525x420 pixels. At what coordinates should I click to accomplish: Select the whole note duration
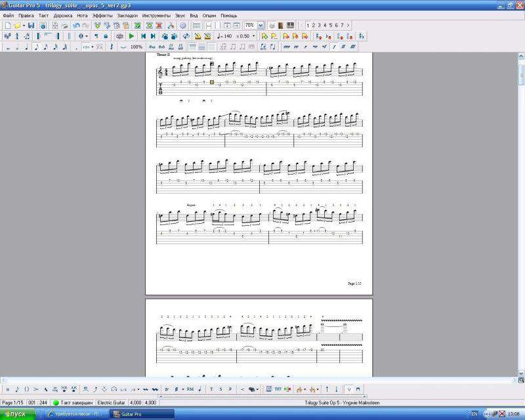click(x=8, y=47)
